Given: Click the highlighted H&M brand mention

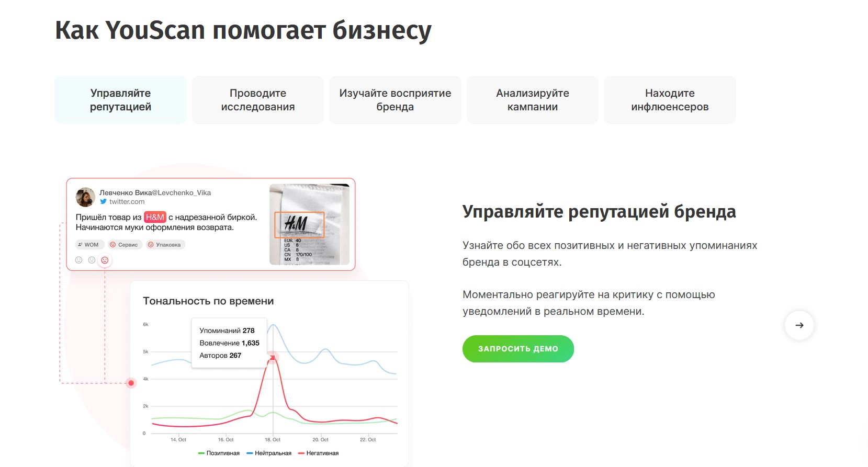Looking at the screenshot, I should coord(155,217).
